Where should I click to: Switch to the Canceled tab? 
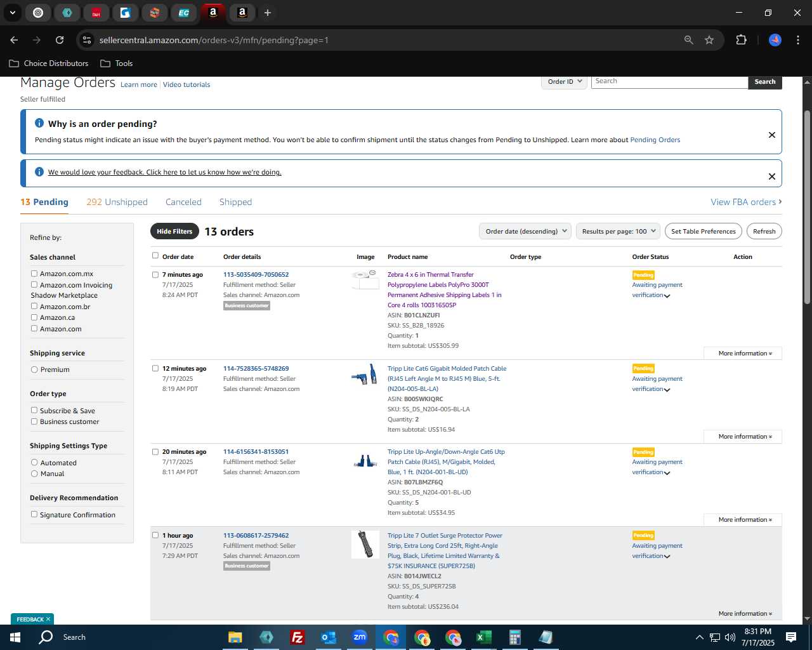(x=183, y=202)
